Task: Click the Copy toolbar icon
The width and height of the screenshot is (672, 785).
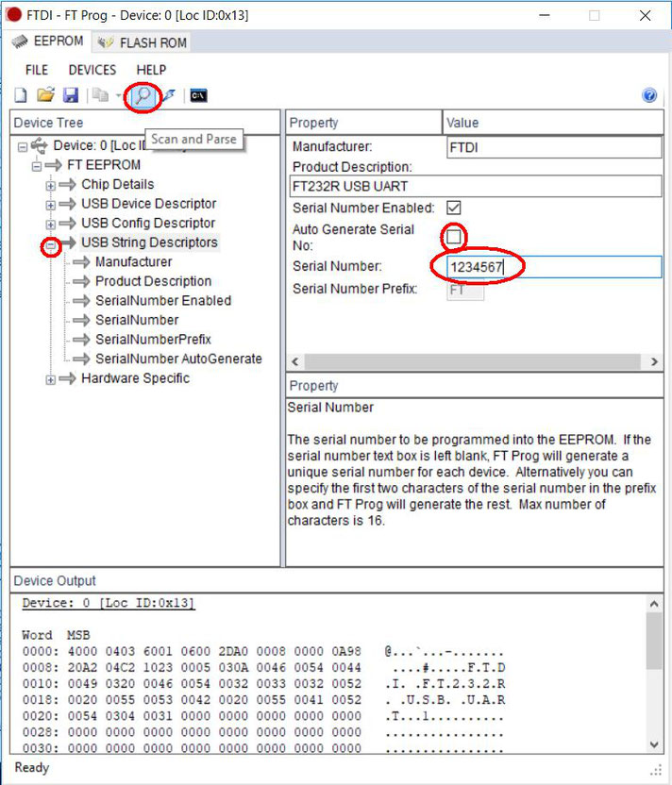Action: point(101,94)
